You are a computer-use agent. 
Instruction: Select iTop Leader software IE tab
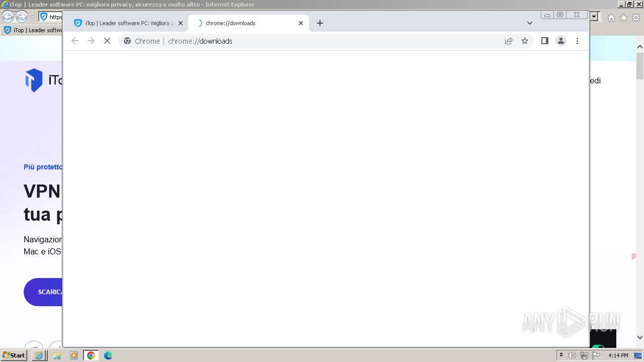coord(33,30)
